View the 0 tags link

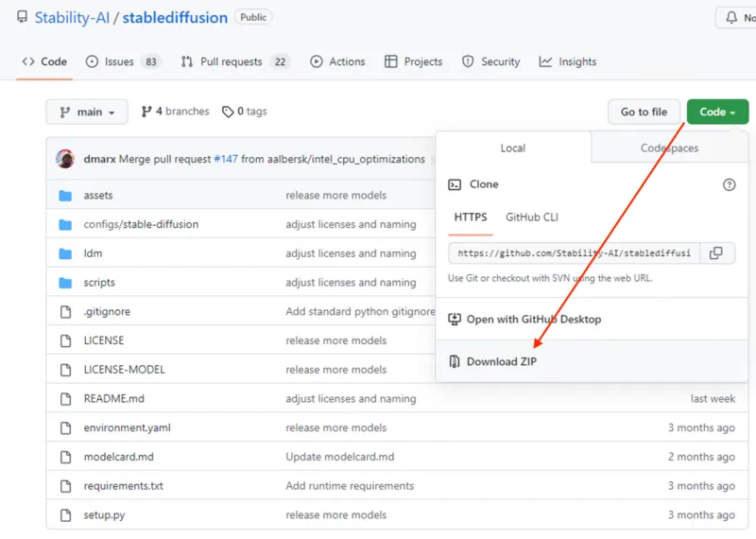(245, 112)
